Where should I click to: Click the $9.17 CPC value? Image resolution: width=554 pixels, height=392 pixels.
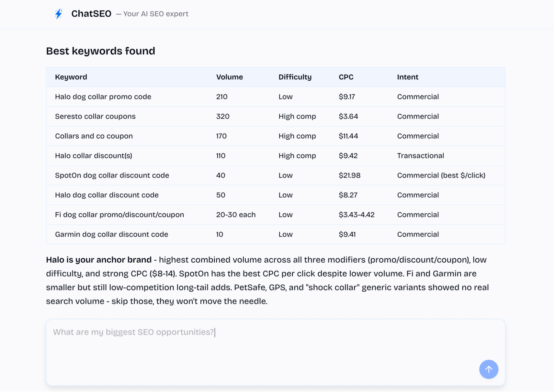pos(347,97)
